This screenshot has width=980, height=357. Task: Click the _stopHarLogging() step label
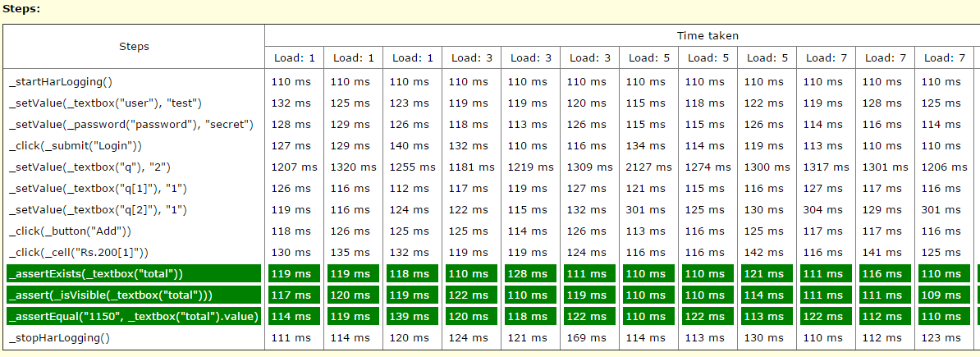[x=59, y=338]
